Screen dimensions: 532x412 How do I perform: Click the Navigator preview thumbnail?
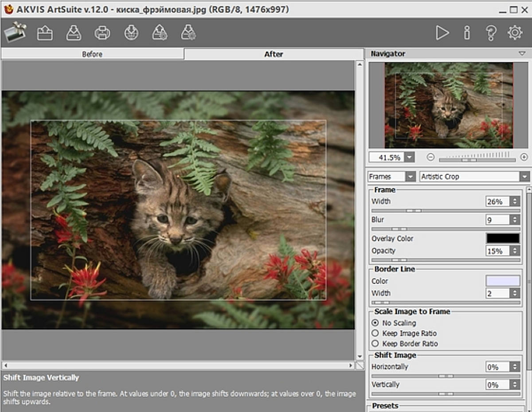click(448, 105)
